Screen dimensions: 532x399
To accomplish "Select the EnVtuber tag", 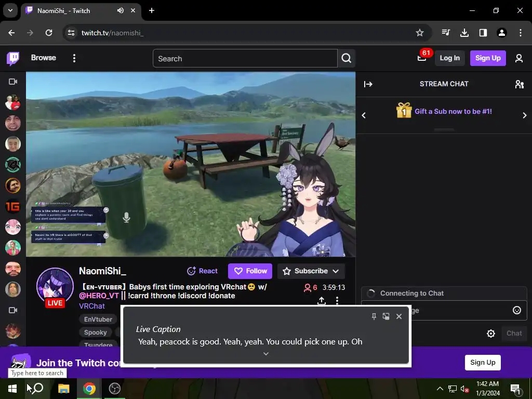I will (x=98, y=320).
